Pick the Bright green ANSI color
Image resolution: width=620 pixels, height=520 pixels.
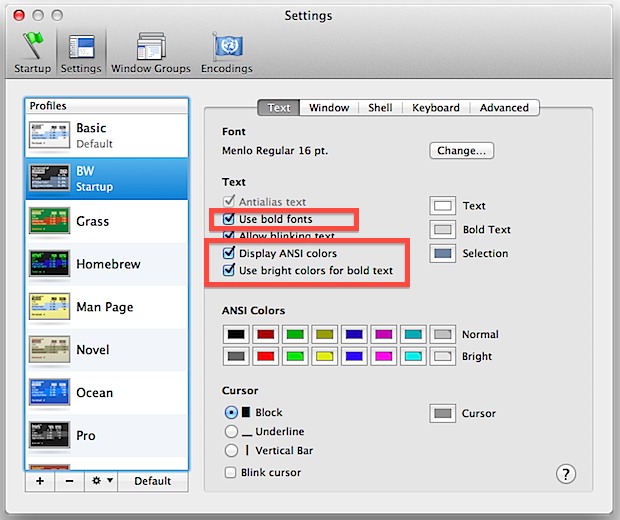point(295,356)
